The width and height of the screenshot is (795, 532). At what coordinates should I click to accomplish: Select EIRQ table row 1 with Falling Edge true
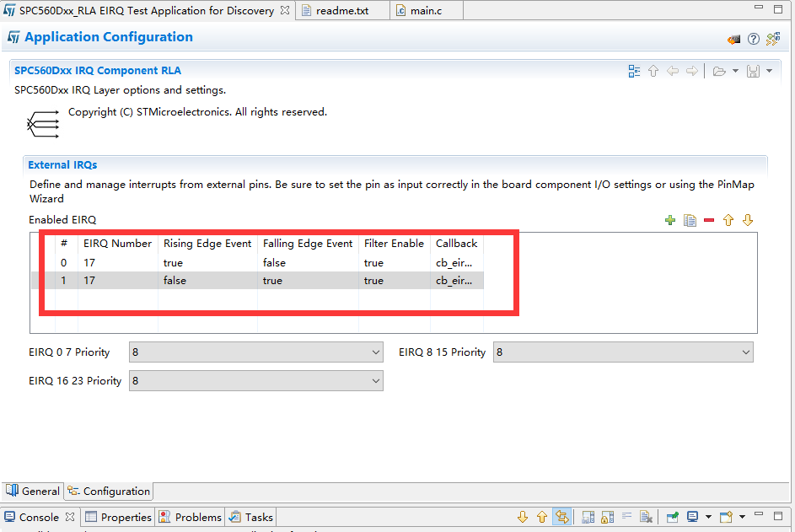(258, 281)
